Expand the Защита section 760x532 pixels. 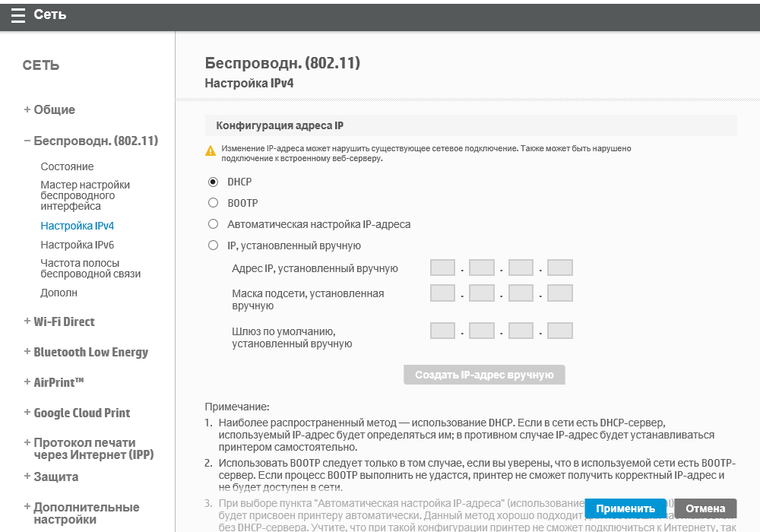coord(51,477)
